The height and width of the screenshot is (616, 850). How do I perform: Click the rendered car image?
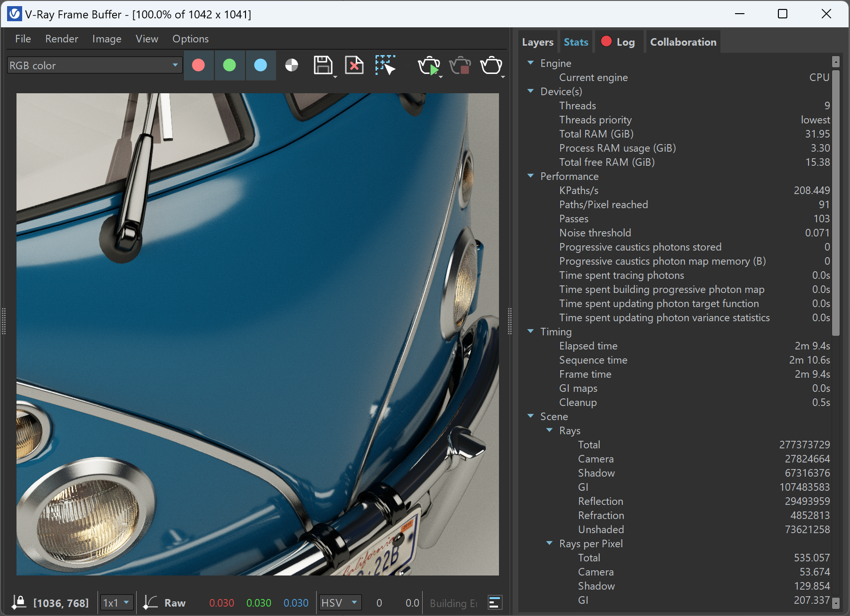(258, 334)
